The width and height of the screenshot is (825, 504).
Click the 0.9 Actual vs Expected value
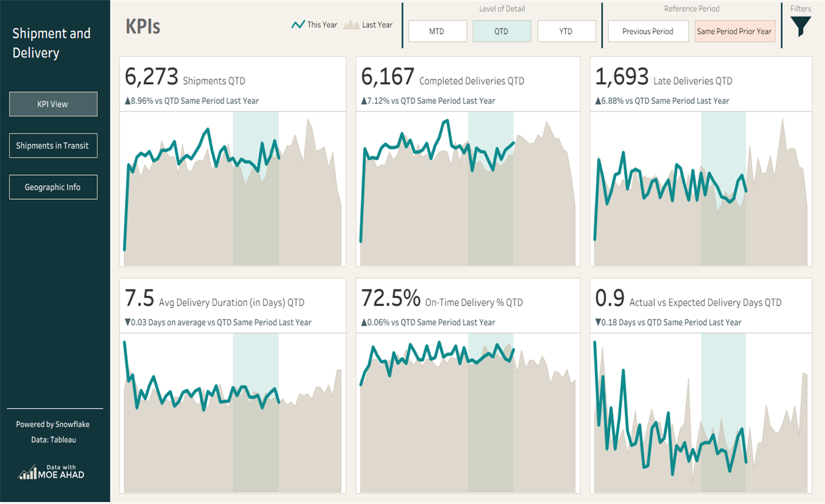pos(610,298)
